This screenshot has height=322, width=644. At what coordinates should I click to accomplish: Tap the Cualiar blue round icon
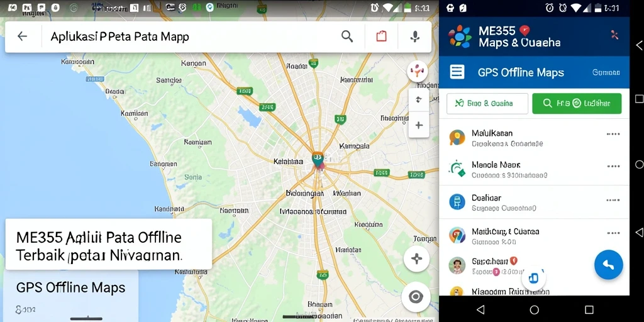coord(457,202)
